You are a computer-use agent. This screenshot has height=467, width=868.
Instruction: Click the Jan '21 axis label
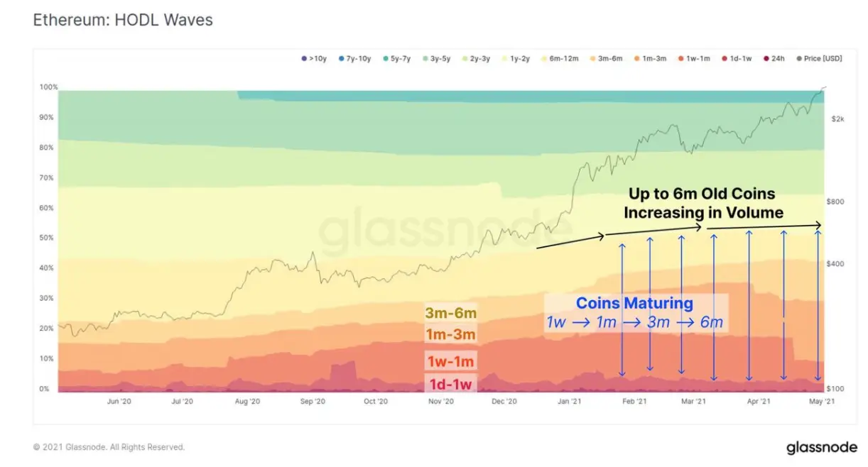570,402
